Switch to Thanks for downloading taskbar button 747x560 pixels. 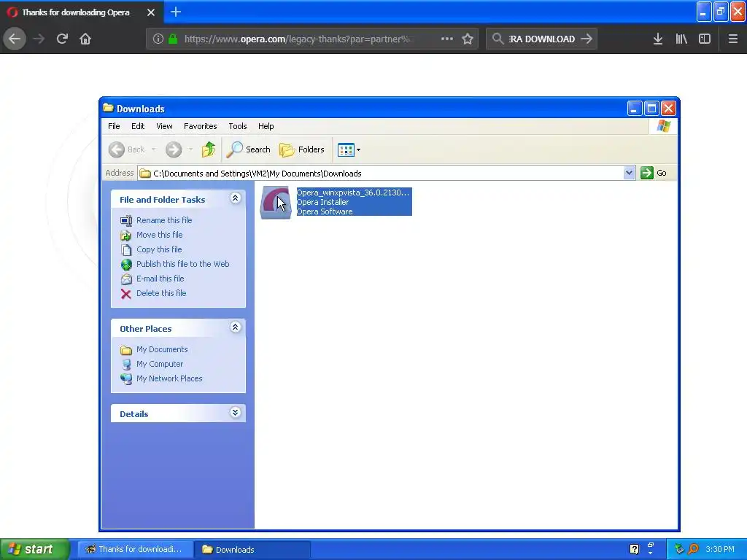[x=135, y=549]
